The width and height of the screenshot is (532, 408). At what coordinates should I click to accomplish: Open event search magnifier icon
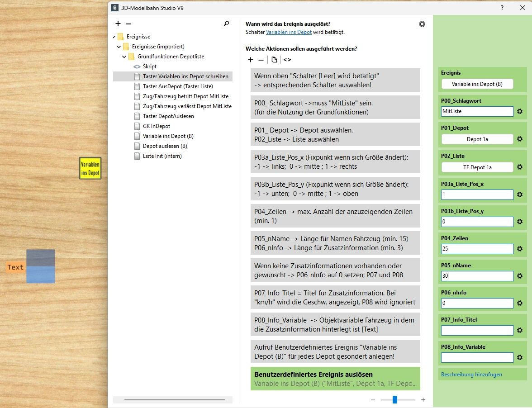[x=227, y=24]
